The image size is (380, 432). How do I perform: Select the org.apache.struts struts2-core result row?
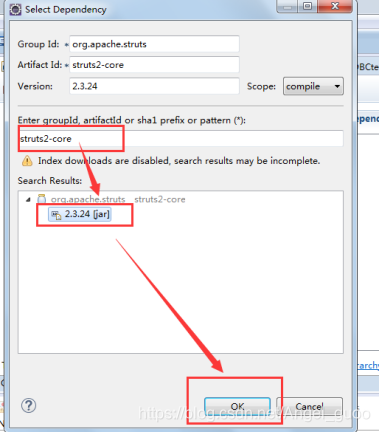(118, 199)
